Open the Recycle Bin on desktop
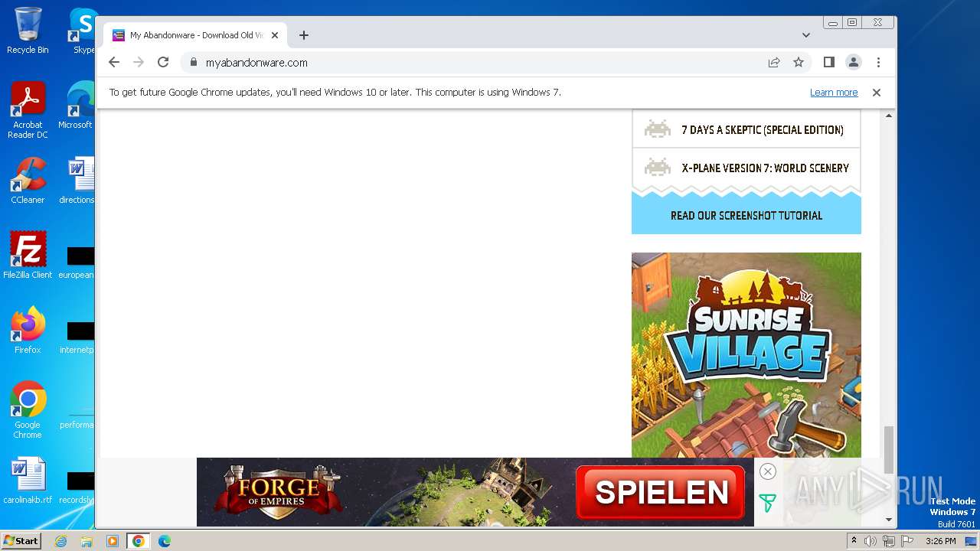Image resolution: width=980 pixels, height=551 pixels. point(28,31)
